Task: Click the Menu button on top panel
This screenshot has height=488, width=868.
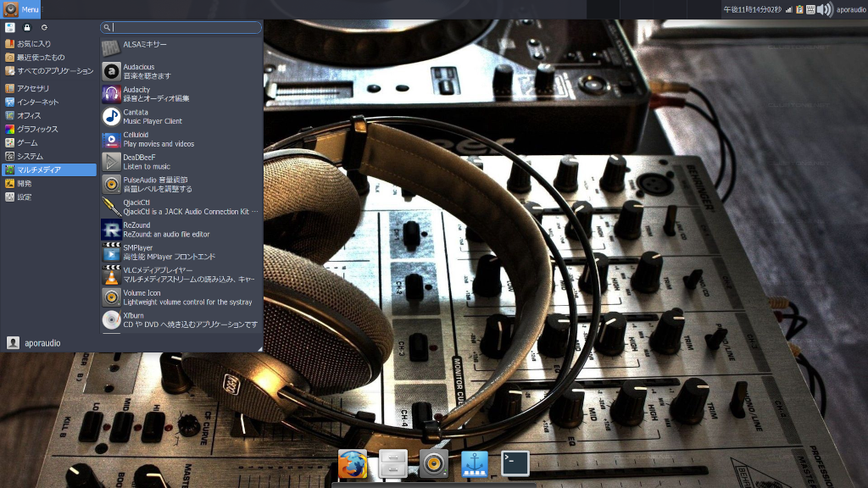Action: point(21,9)
